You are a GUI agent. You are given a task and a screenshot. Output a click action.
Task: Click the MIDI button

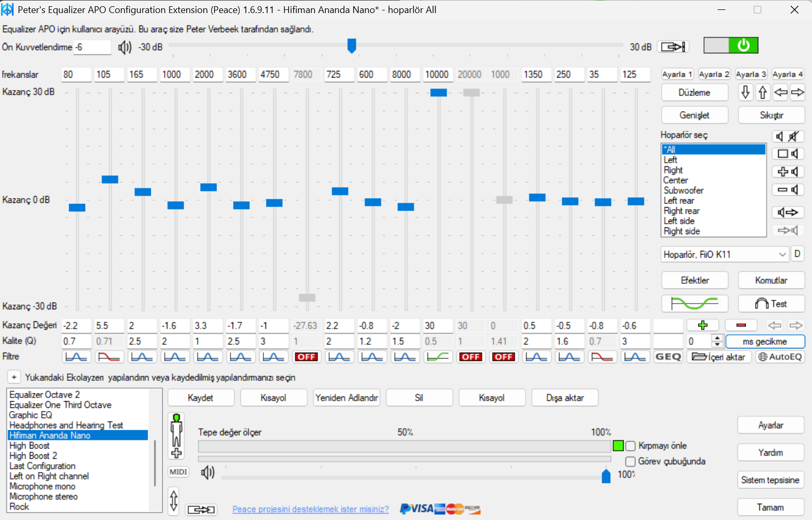pyautogui.click(x=178, y=472)
